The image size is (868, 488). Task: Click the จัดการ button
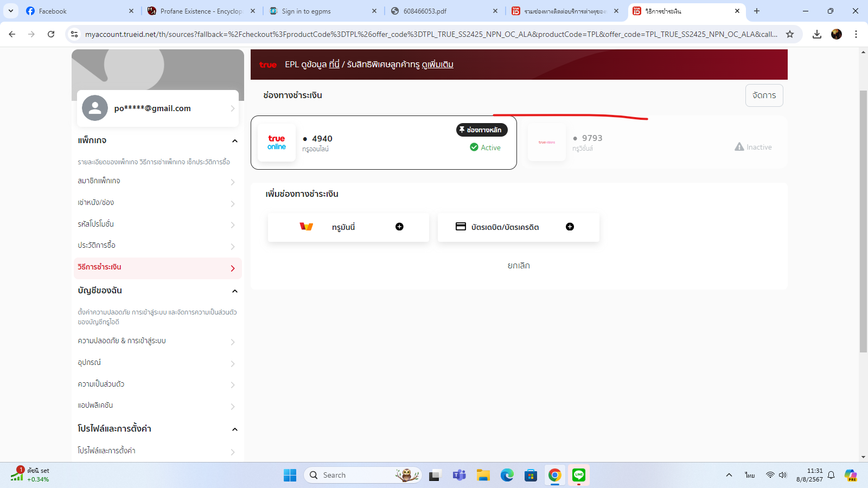[764, 95]
